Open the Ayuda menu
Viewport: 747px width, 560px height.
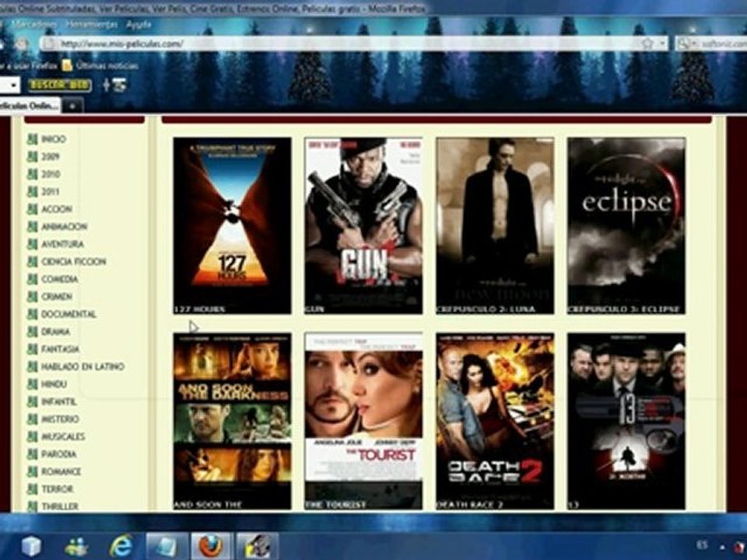pos(139,24)
